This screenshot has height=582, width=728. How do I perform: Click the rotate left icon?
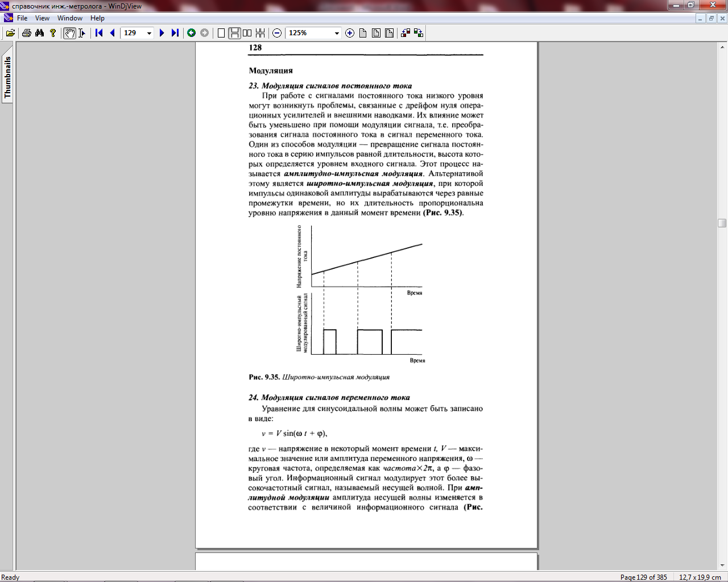coord(406,33)
